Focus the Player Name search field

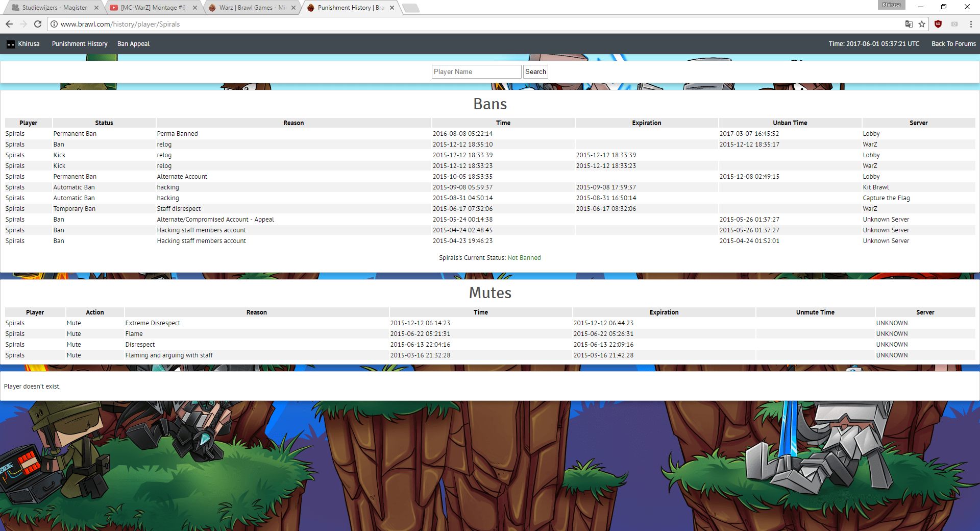pyautogui.click(x=476, y=72)
